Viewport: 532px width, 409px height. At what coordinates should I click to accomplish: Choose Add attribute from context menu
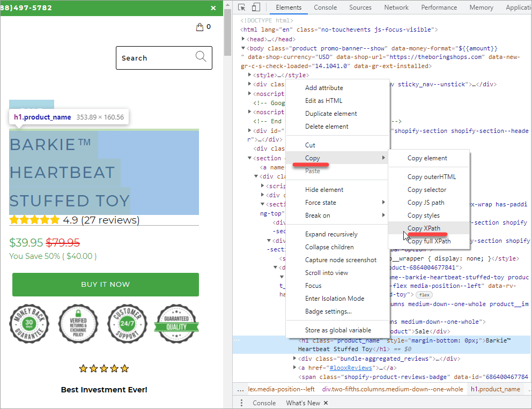point(337,88)
